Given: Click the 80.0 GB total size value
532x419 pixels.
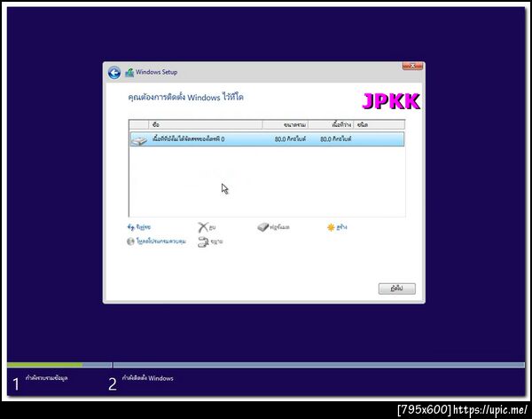Looking at the screenshot, I should [x=290, y=139].
